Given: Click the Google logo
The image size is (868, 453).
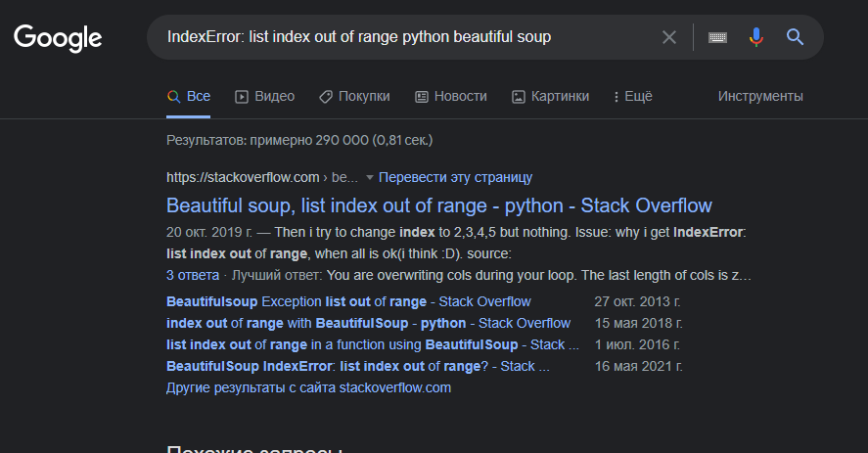Looking at the screenshot, I should pos(58,38).
